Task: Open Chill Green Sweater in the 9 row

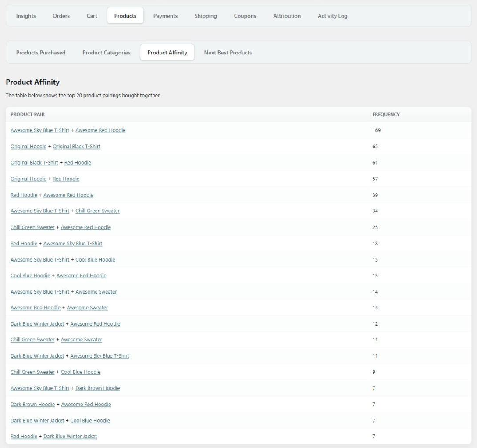Action: [32, 372]
